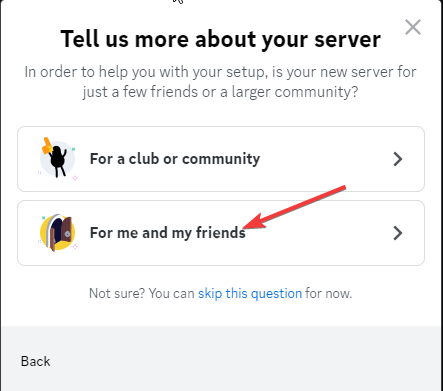
Task: Click the setup help description paragraph
Action: [220, 82]
